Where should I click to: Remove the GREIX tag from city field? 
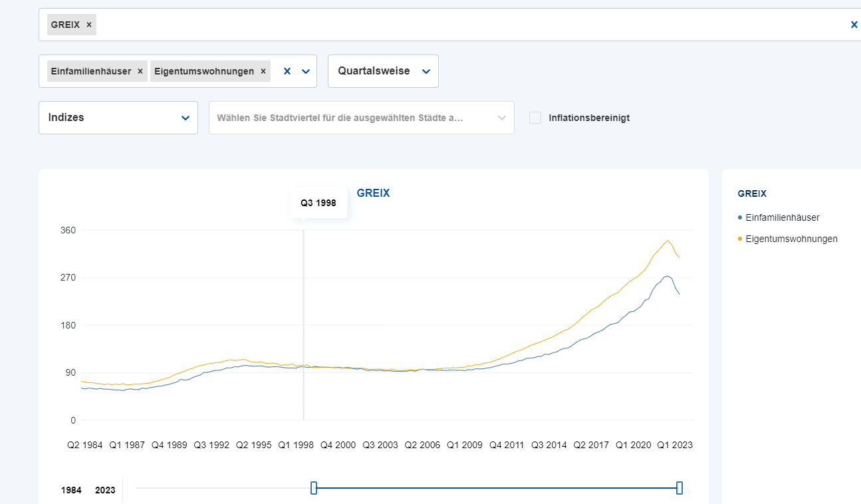tap(89, 25)
